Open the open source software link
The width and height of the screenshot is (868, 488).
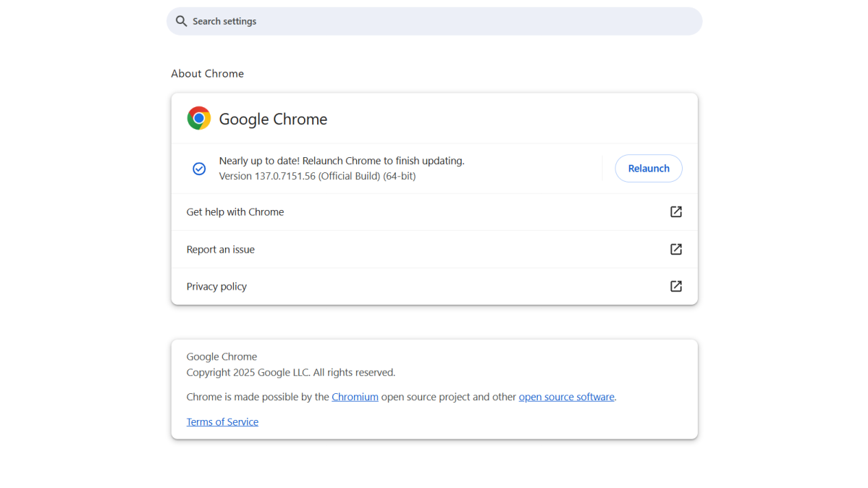566,397
